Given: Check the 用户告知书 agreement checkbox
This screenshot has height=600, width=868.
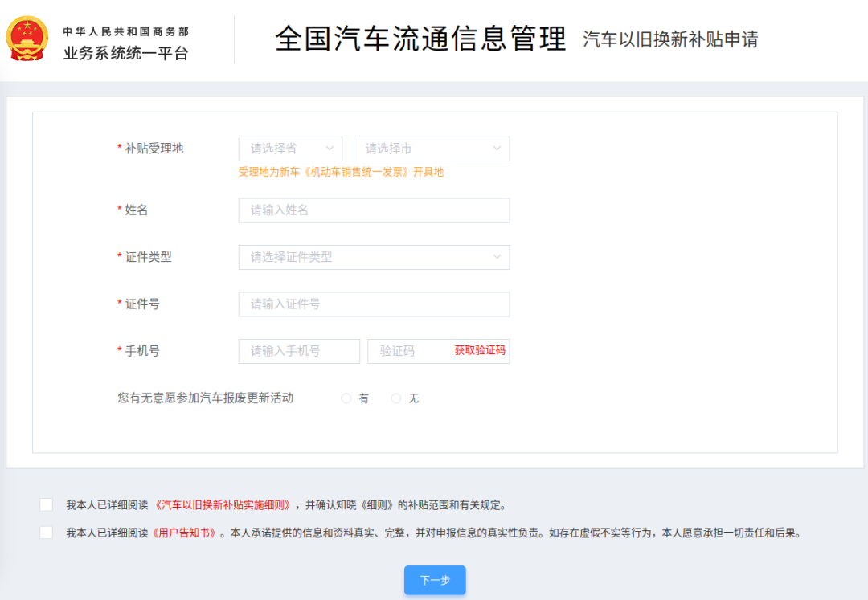Looking at the screenshot, I should click(46, 533).
